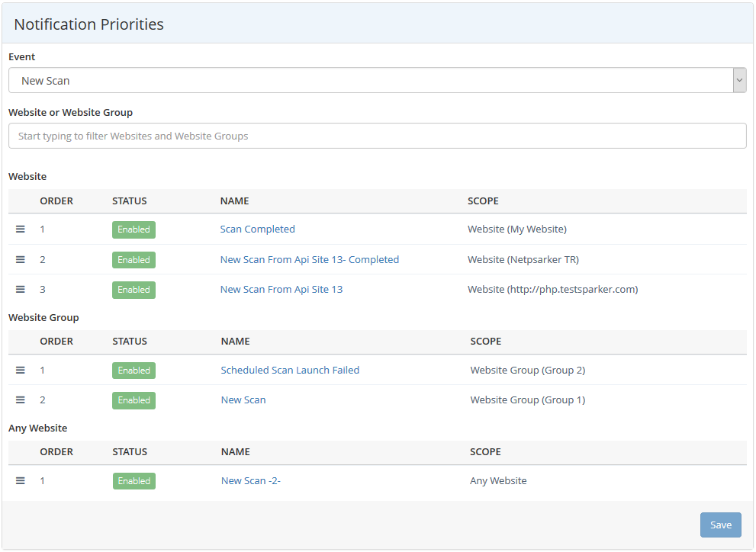
Task: Click drag handle for New Scan -2- row
Action: tap(21, 481)
